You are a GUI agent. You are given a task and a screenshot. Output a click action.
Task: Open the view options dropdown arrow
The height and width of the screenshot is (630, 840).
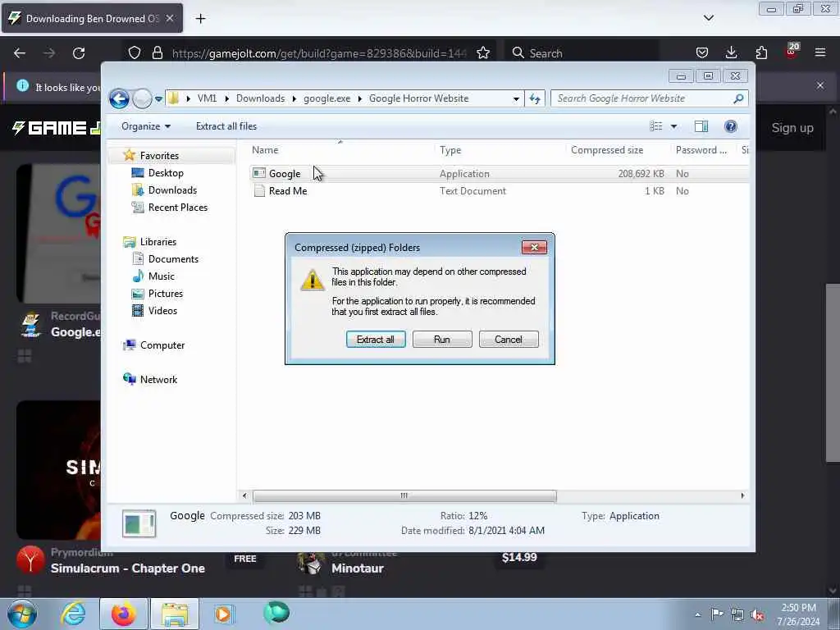pos(674,126)
